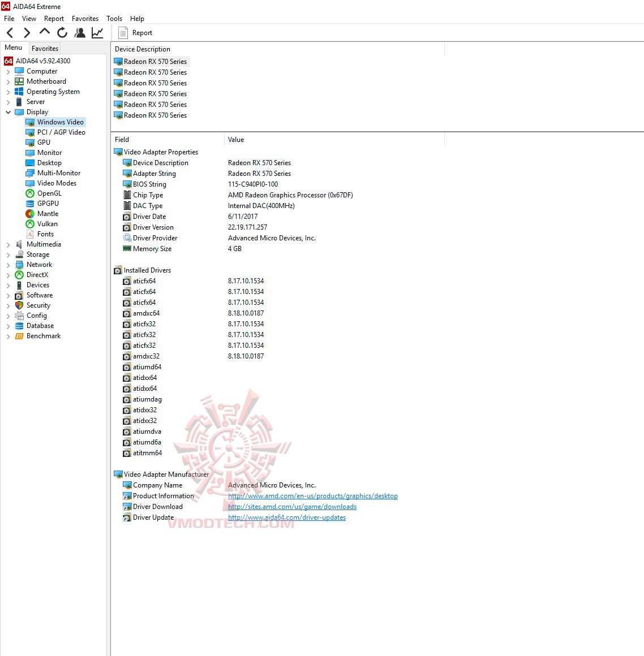Open the Tools menu
This screenshot has width=644, height=656.
tap(114, 19)
